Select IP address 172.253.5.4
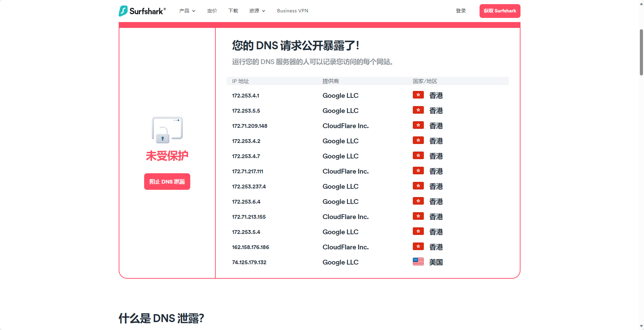 [246, 232]
